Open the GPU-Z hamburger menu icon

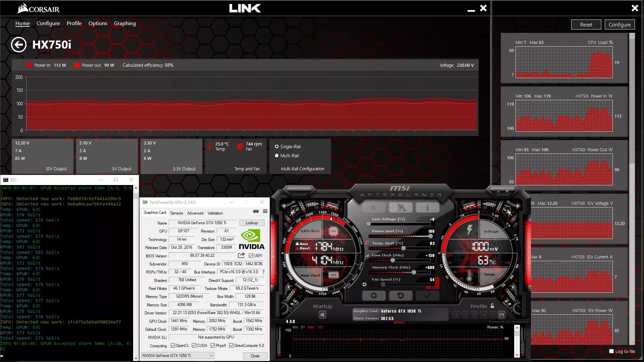click(265, 212)
